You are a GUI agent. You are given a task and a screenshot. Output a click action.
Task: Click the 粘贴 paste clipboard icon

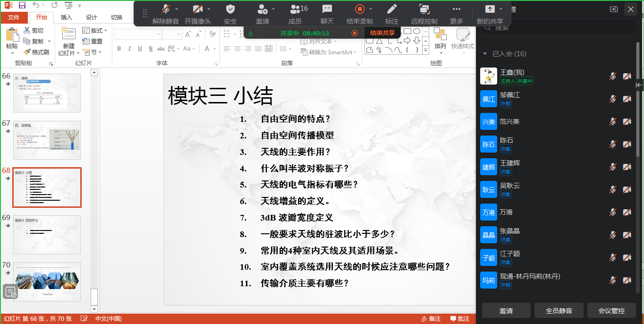(x=12, y=34)
